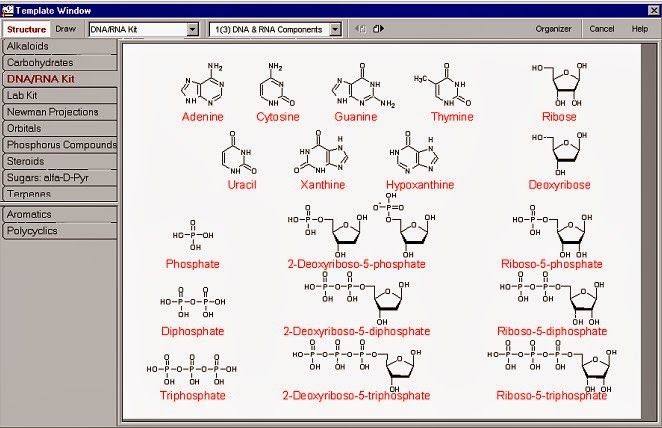662x428 pixels.
Task: Select the DNA/RNA Kit category
Action: pyautogui.click(x=60, y=79)
